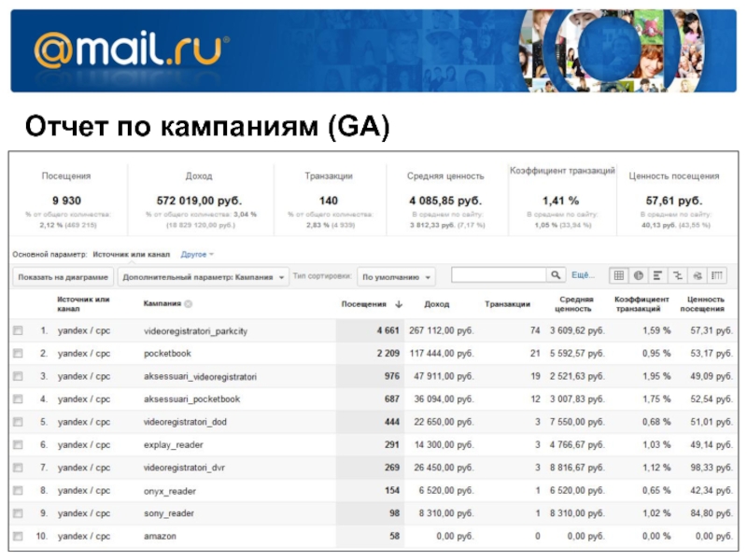Viewport: 747px width, 560px height.
Task: Click campaign name explay_reader
Action: [x=174, y=445]
